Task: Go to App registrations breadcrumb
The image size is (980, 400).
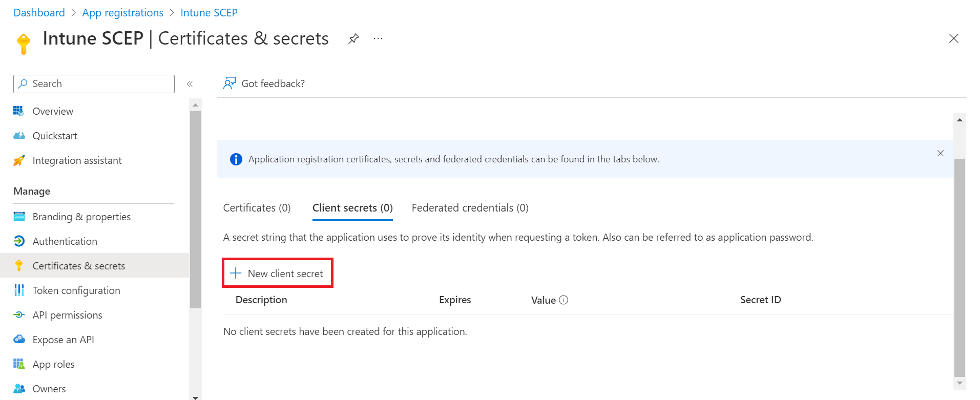Action: pyautogui.click(x=122, y=12)
